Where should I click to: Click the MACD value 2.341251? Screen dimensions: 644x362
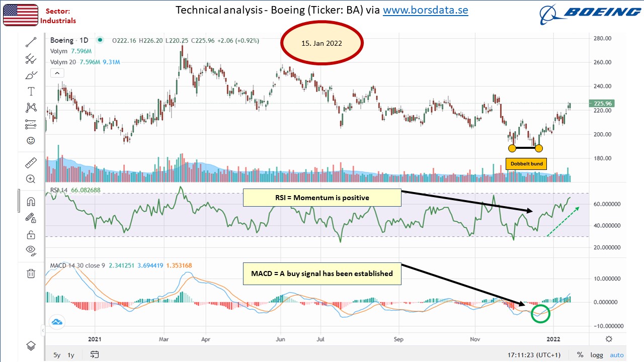point(122,265)
